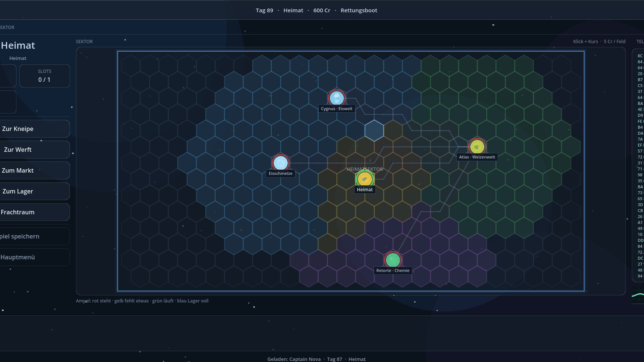Screen dimensions: 644x362
Task: Go to Zur Werft
Action: (x=35, y=149)
